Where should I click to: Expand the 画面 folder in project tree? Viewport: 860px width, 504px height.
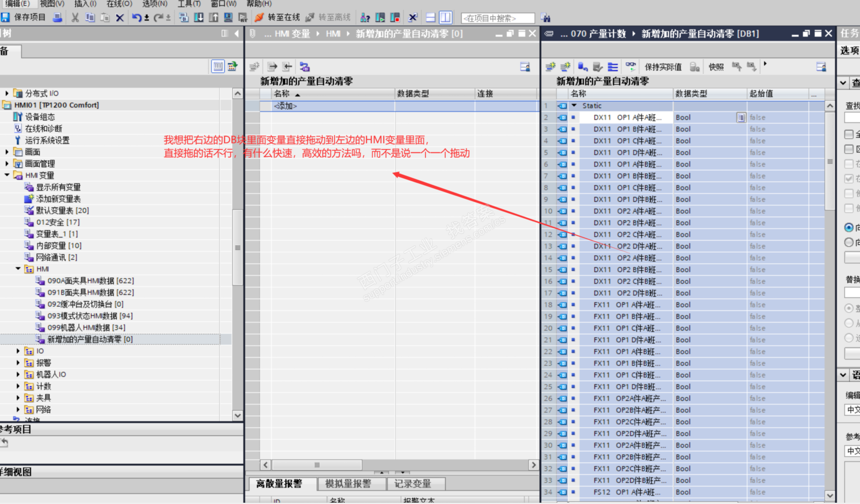[7, 152]
